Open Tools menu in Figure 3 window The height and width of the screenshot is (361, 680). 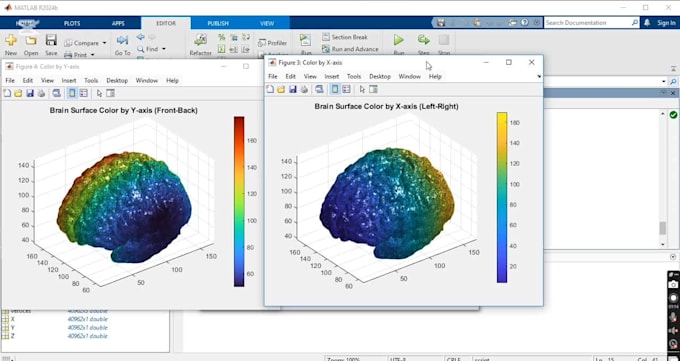354,76
